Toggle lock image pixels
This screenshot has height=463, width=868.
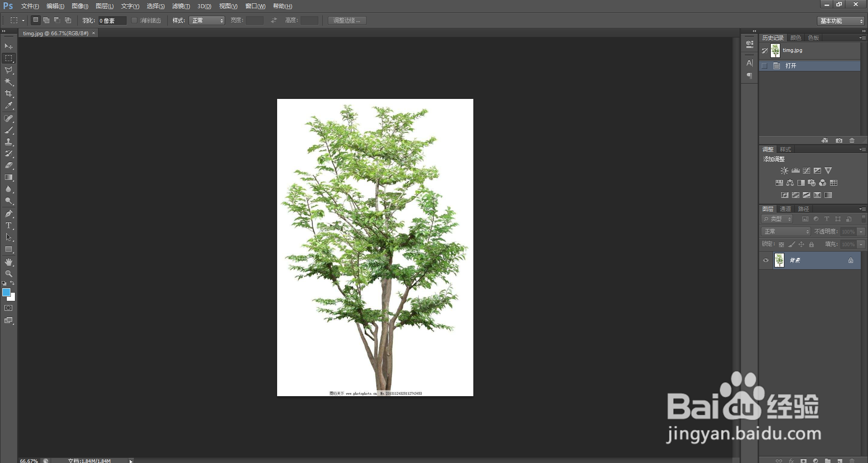(792, 244)
